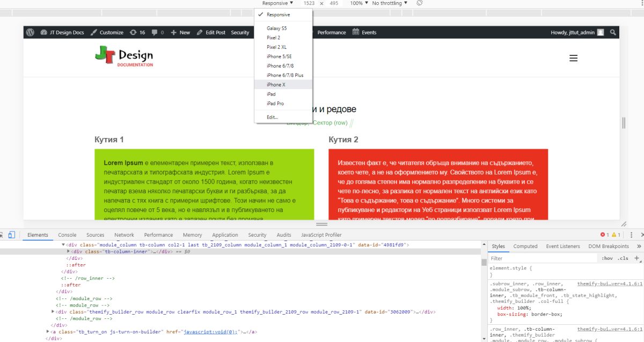Open JT Design Docs site menu

click(62, 32)
